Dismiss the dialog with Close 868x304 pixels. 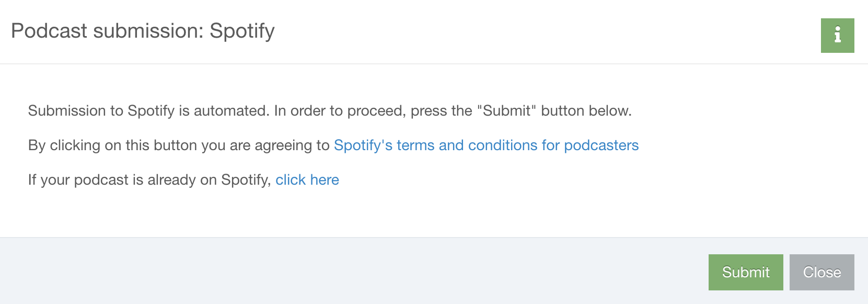coord(822,272)
